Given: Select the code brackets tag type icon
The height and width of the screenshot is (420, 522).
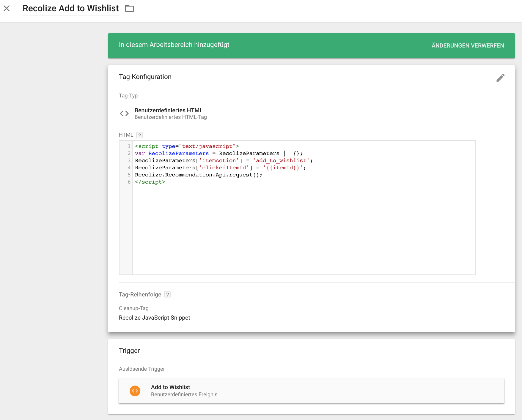Looking at the screenshot, I should click(124, 113).
